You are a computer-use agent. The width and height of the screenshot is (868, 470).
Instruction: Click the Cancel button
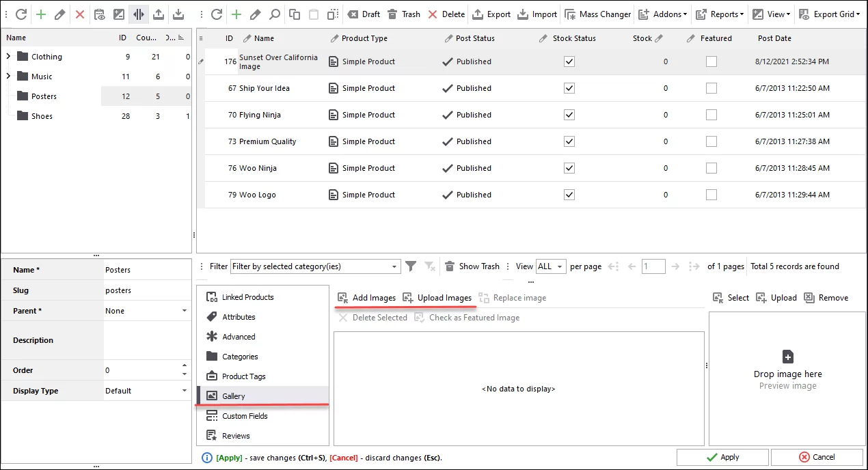tap(816, 457)
